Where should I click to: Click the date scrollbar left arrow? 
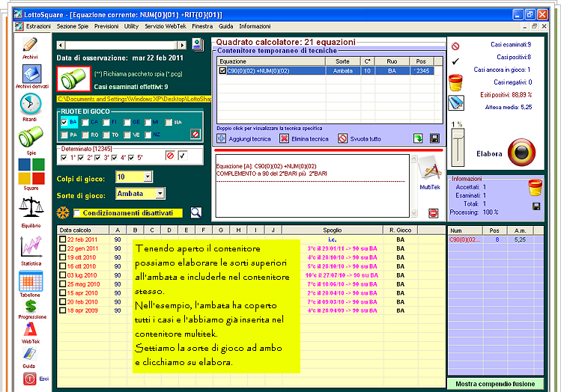pos(61,45)
